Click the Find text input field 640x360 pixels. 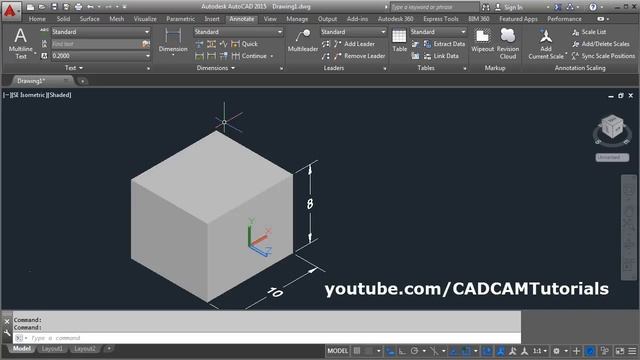(96, 44)
